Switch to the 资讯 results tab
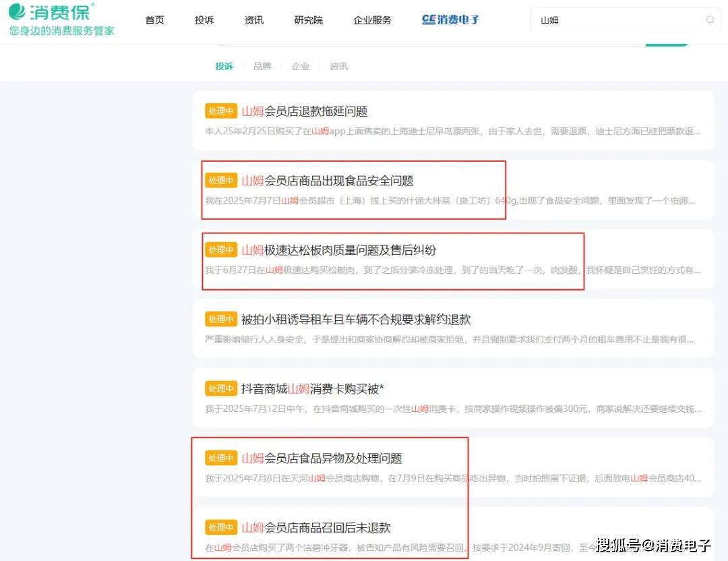The height and width of the screenshot is (561, 728). [x=338, y=66]
